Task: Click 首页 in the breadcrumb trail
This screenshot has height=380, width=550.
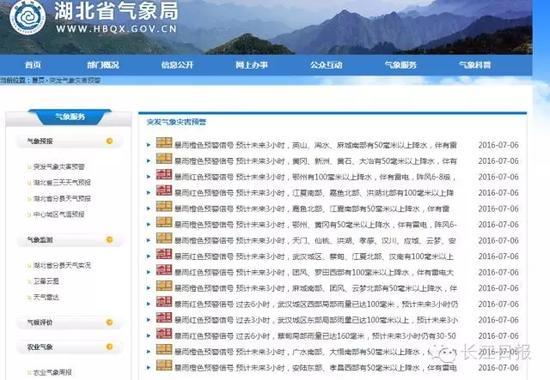Action: 38,80
